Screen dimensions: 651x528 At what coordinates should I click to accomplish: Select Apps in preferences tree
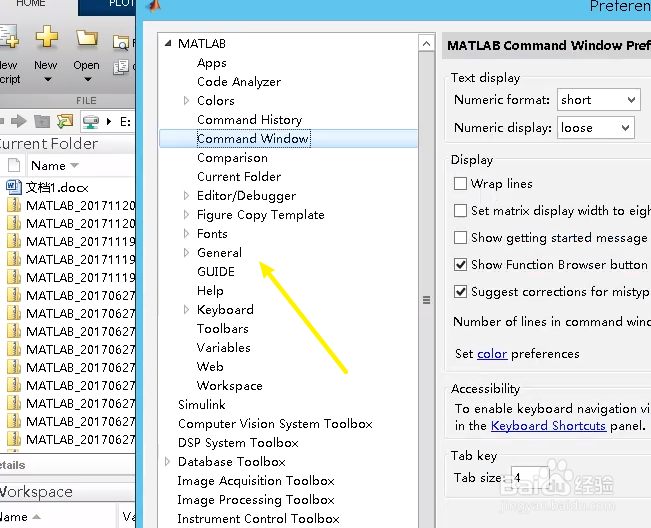point(212,63)
